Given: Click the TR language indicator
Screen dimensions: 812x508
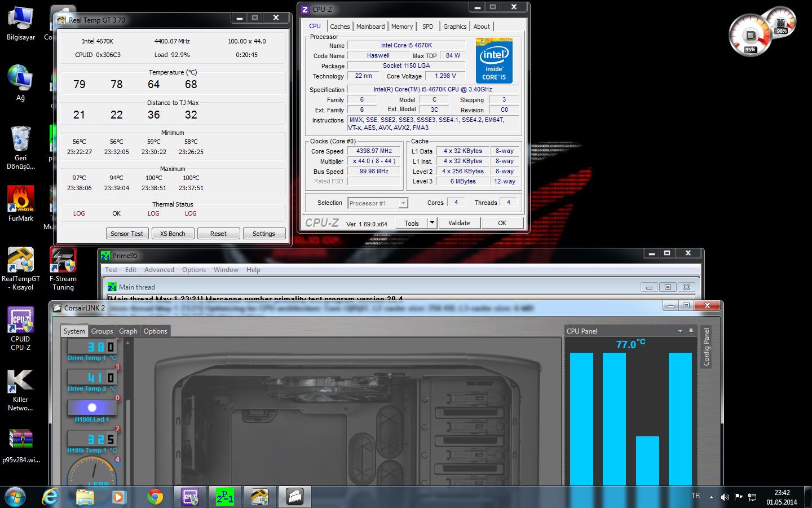Looking at the screenshot, I should [x=696, y=496].
